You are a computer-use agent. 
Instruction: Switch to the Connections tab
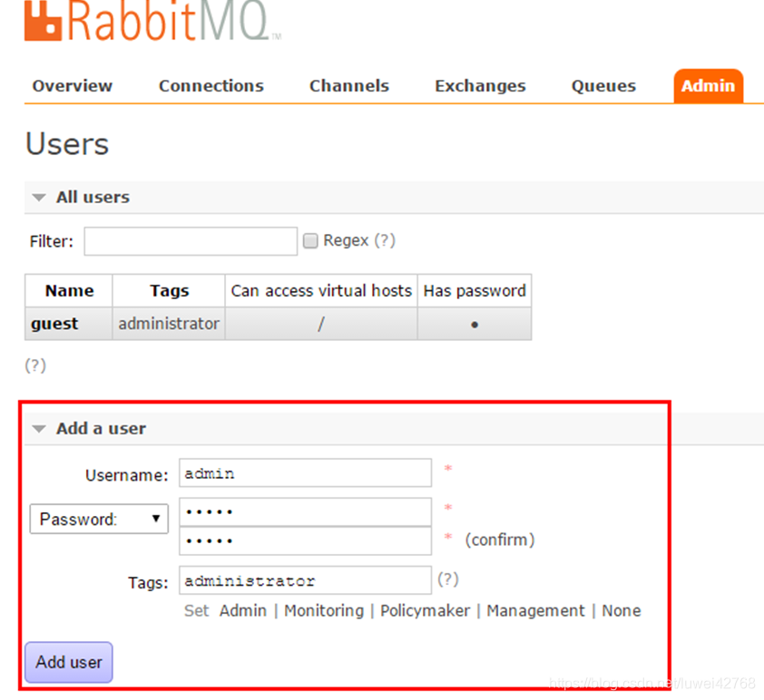tap(211, 86)
